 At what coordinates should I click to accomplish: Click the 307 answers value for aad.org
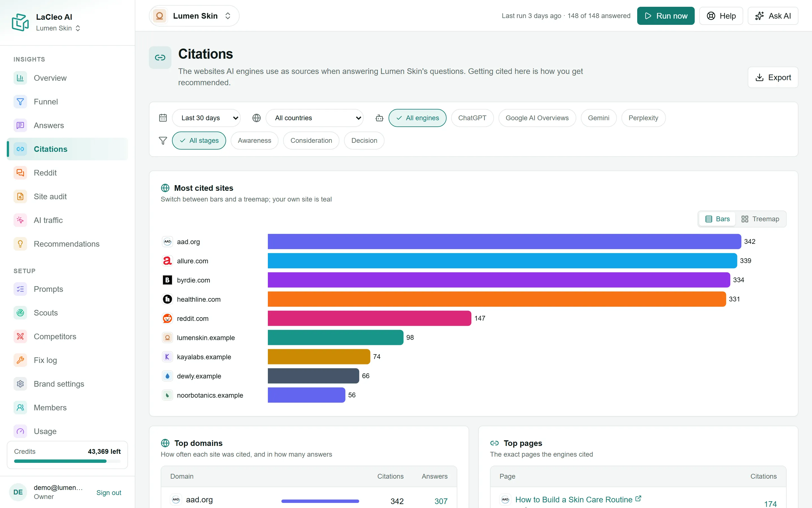(441, 501)
